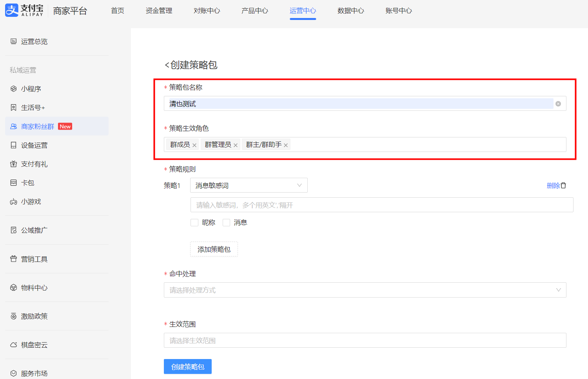588x379 pixels.
Task: Click the 支付有礼 gift icon
Action: (14, 164)
